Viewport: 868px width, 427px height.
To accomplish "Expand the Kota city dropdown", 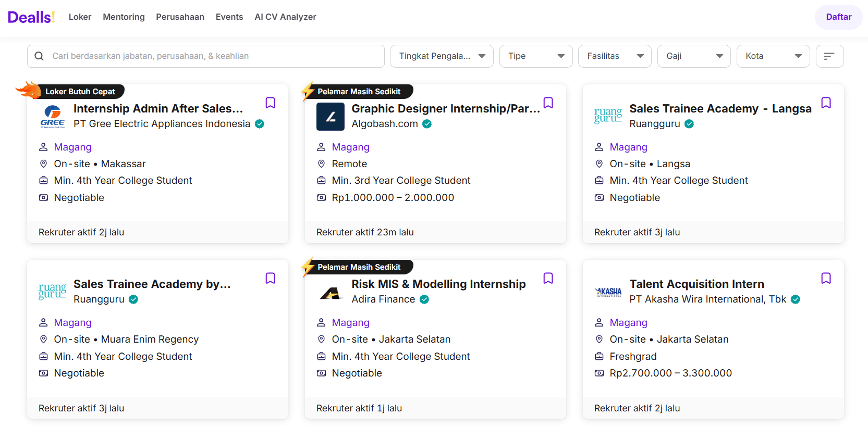I will coord(773,56).
